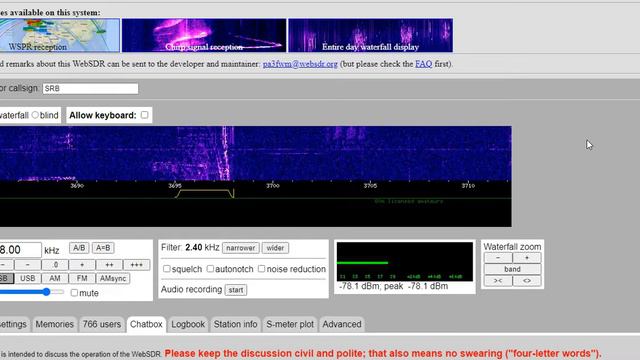Open the WSPR reception thumbnail
Image resolution: width=640 pixels, height=360 pixels.
point(60,35)
